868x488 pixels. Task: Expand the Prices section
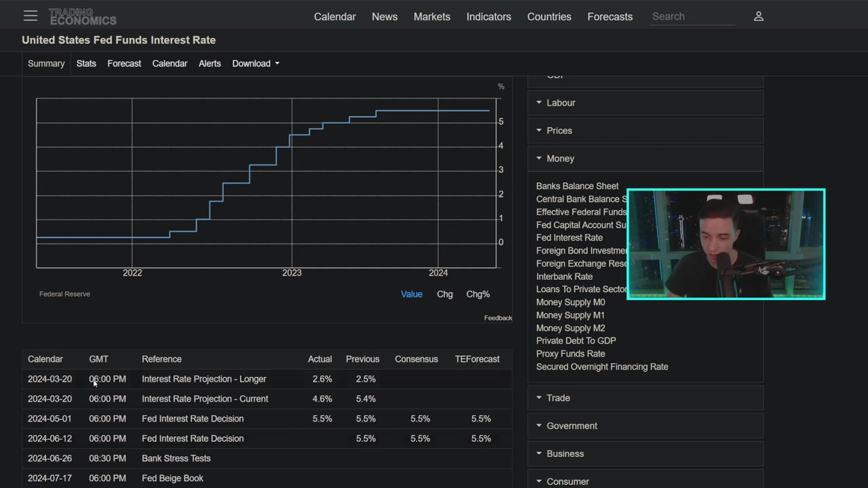646,131
